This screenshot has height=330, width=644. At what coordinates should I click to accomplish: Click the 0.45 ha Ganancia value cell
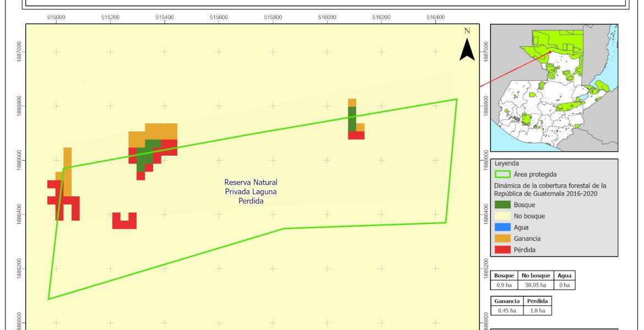tap(506, 311)
